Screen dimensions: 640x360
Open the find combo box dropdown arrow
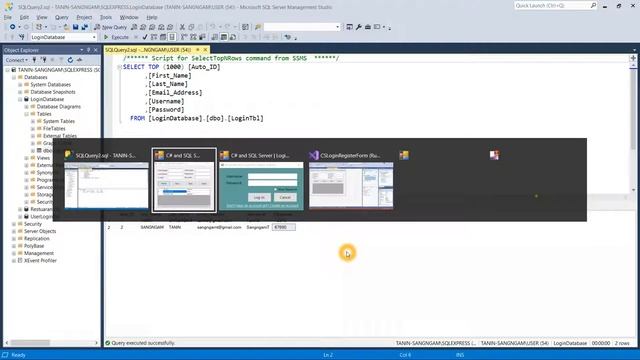337,27
